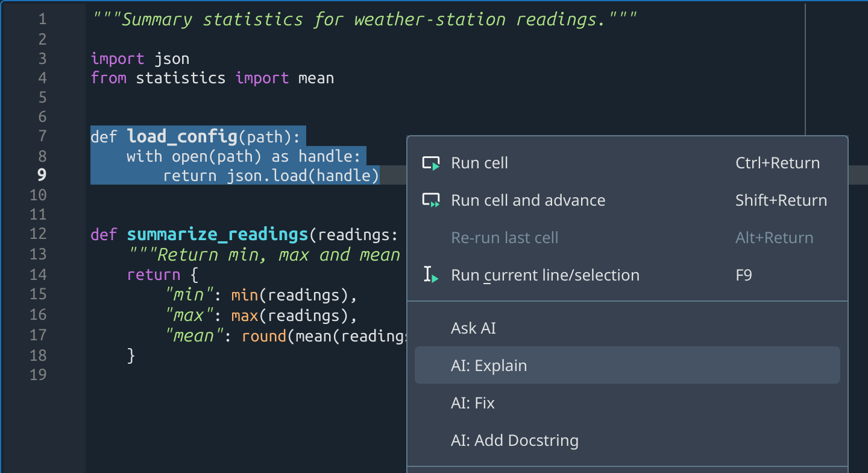Screen dimensions: 868x473
Task: Click the Run cell play icon
Action: (x=431, y=163)
